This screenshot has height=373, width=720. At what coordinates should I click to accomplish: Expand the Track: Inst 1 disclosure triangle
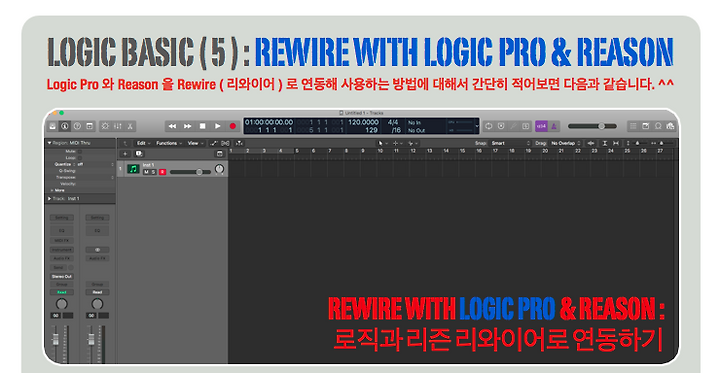pyautogui.click(x=49, y=198)
